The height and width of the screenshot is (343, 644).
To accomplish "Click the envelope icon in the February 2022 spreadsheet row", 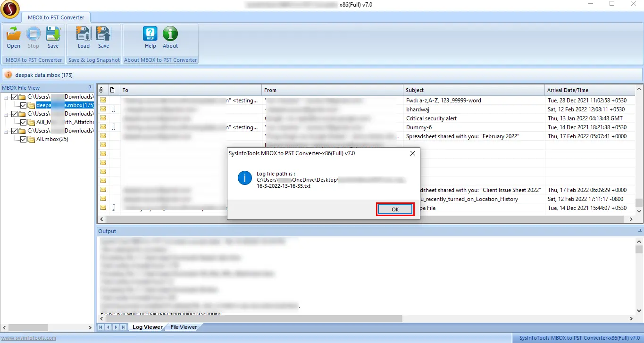I will (x=103, y=136).
